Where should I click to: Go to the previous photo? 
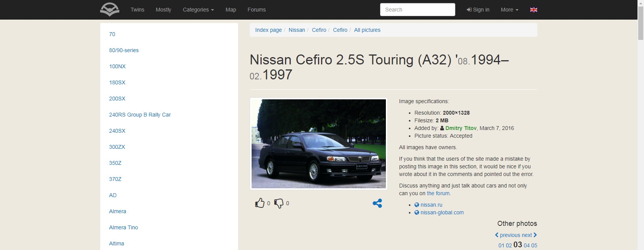coord(507,235)
